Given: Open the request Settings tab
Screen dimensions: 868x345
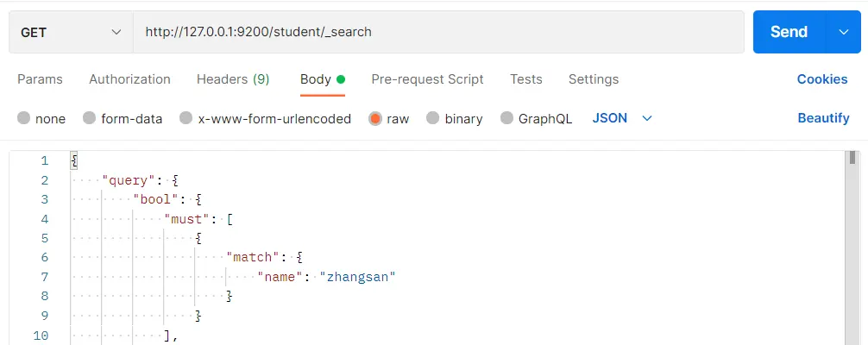Looking at the screenshot, I should (x=593, y=79).
